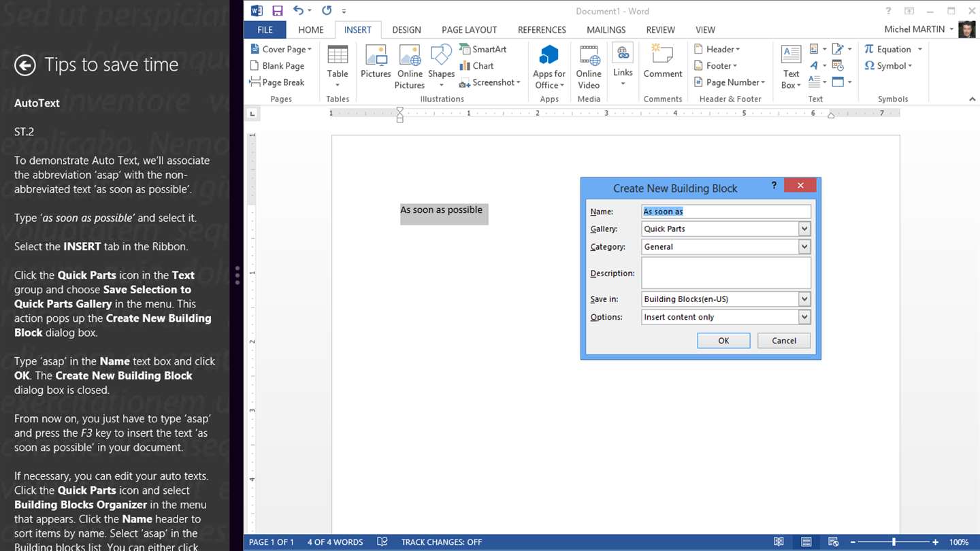
Task: Expand the Save in dropdown
Action: point(804,299)
